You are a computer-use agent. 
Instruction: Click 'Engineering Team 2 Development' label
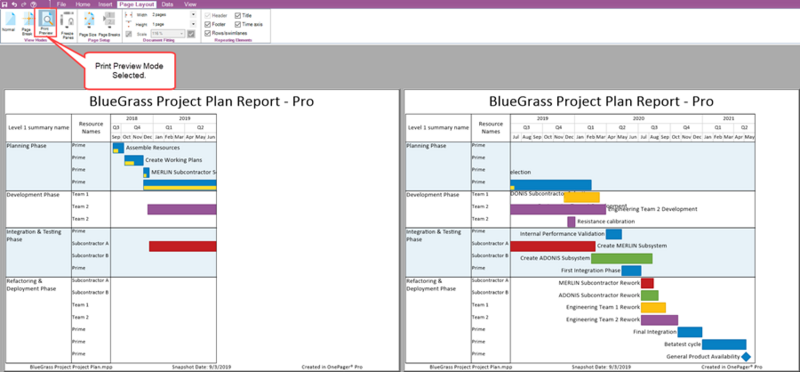(x=653, y=209)
